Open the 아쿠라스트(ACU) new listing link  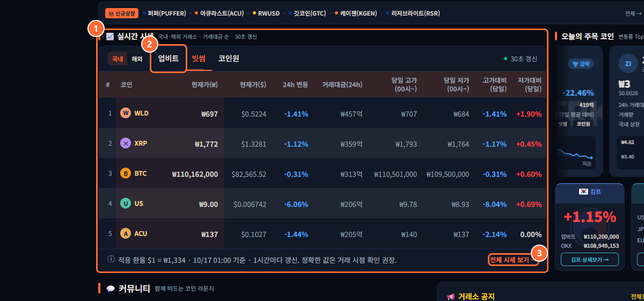218,13
